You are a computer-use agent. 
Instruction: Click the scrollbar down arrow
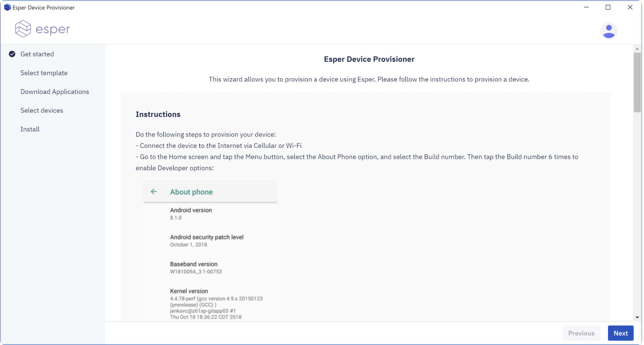[637, 317]
